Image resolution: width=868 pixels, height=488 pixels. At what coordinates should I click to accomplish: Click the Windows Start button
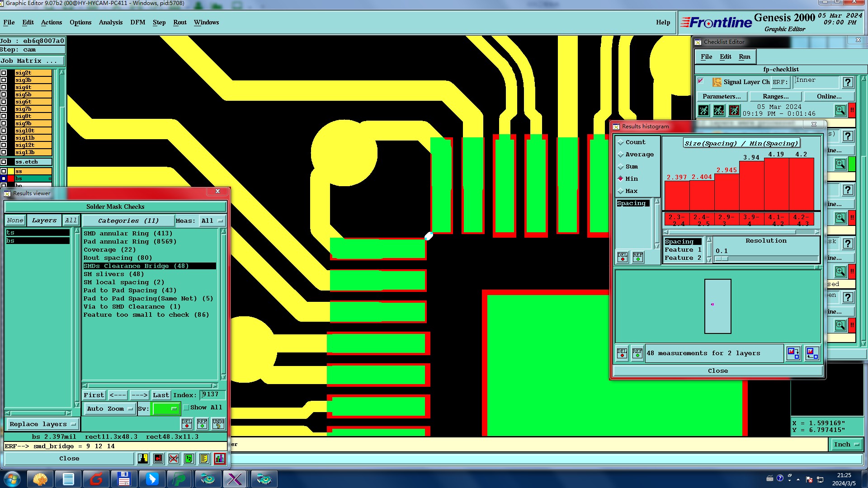pos(12,479)
